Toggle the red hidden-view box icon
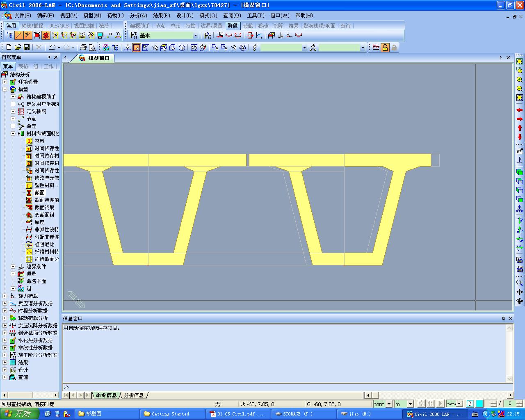Screen dimensions: 525x420 coord(46,36)
